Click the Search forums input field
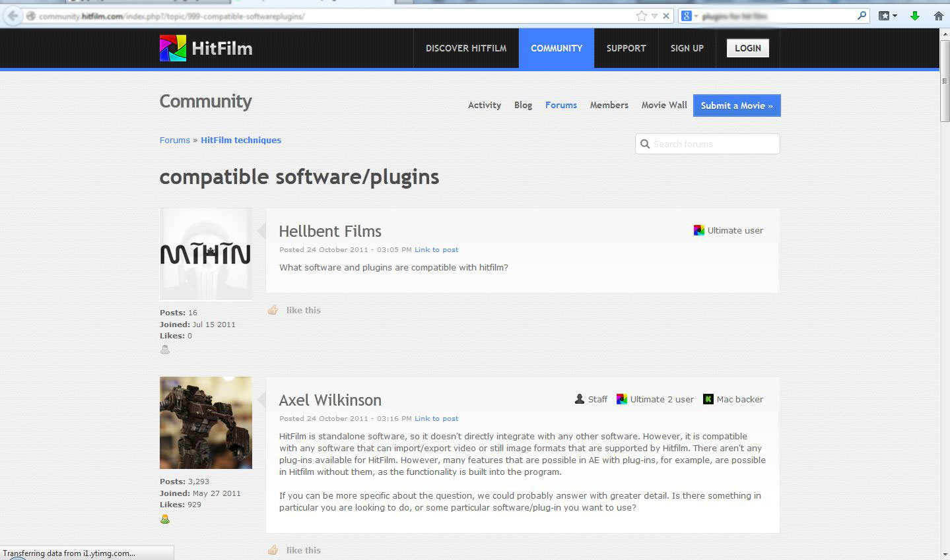 (x=708, y=144)
